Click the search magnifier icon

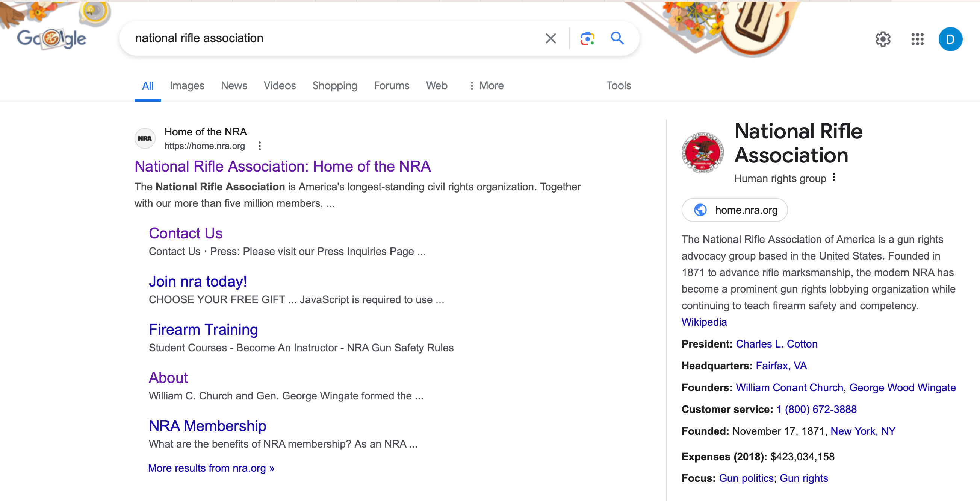(617, 38)
